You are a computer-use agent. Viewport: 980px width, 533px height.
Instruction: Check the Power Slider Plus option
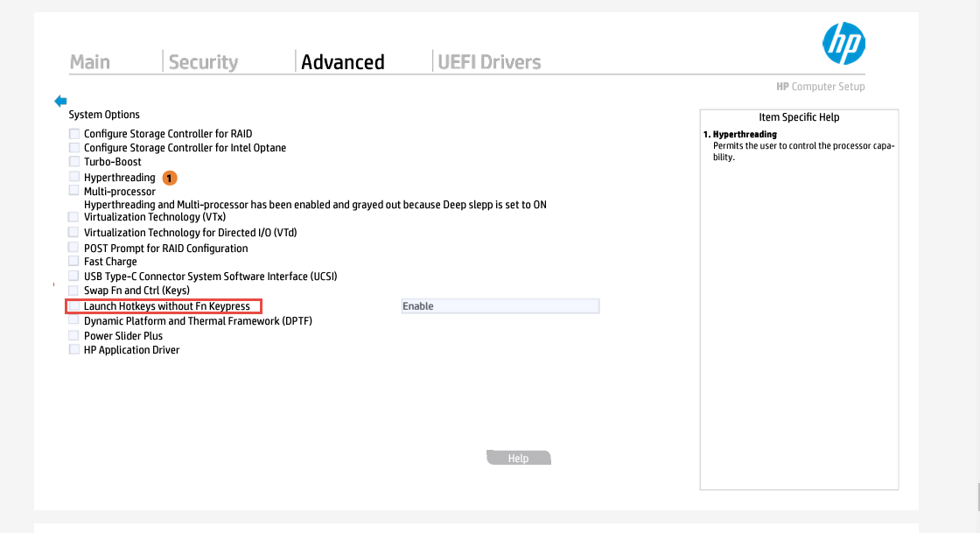click(73, 335)
